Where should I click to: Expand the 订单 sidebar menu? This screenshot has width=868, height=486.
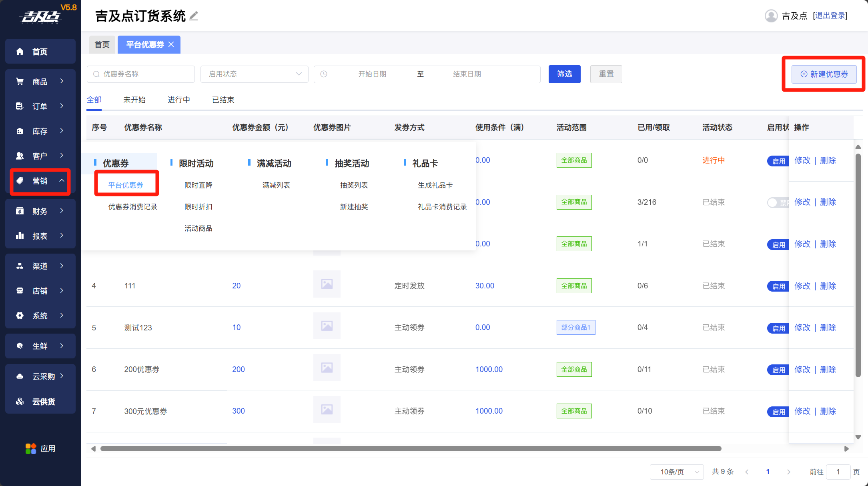(40, 106)
